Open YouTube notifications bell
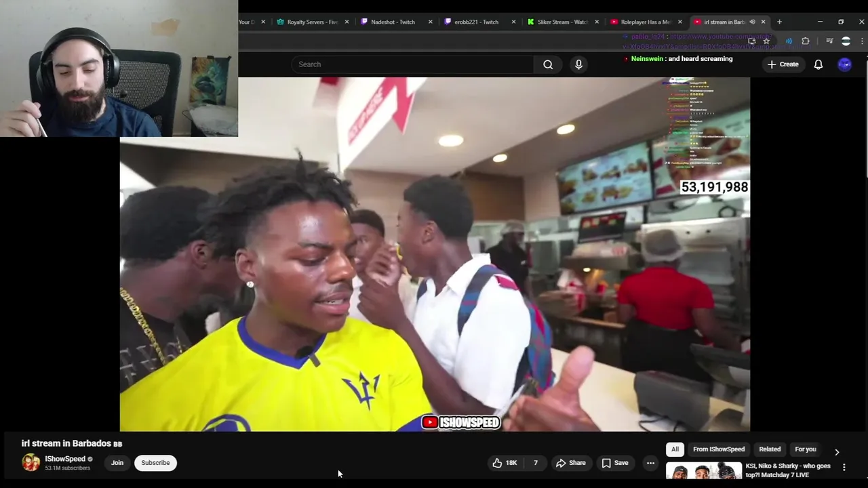 818,64
